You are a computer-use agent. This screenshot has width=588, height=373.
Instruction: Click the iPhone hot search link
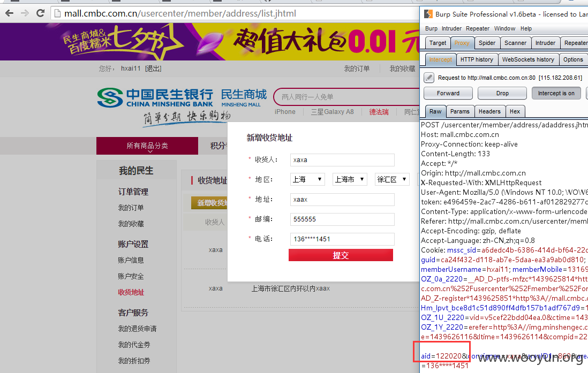[285, 112]
